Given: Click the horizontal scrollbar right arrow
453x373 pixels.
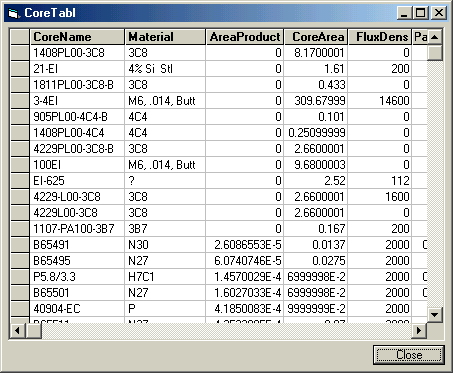Looking at the screenshot, I should coord(419,331).
